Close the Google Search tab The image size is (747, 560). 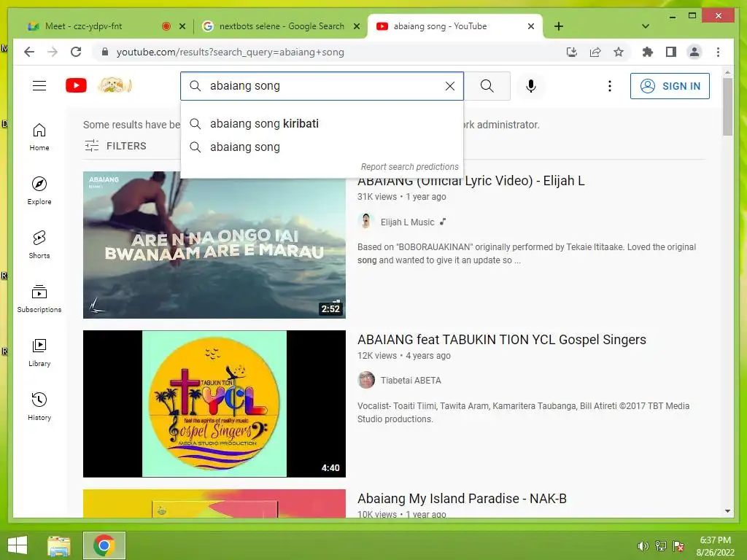[x=356, y=27]
